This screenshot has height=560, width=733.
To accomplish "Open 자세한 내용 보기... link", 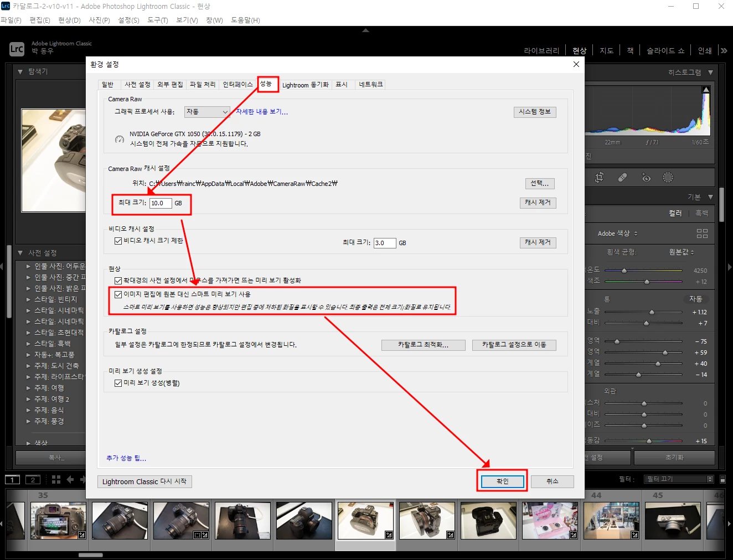I will point(262,112).
